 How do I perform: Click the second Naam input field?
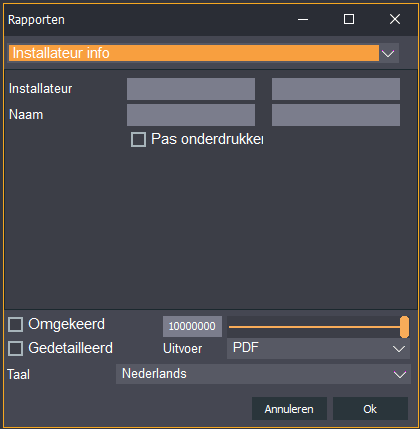pos(336,115)
